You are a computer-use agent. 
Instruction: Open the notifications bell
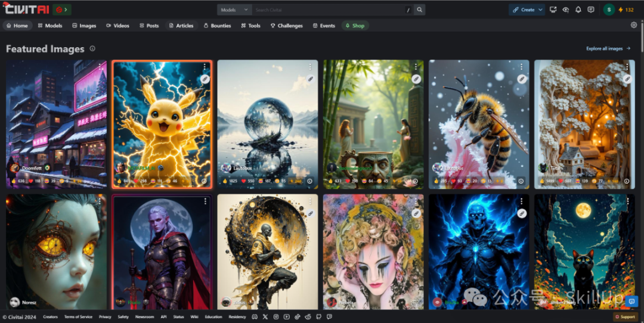click(578, 10)
